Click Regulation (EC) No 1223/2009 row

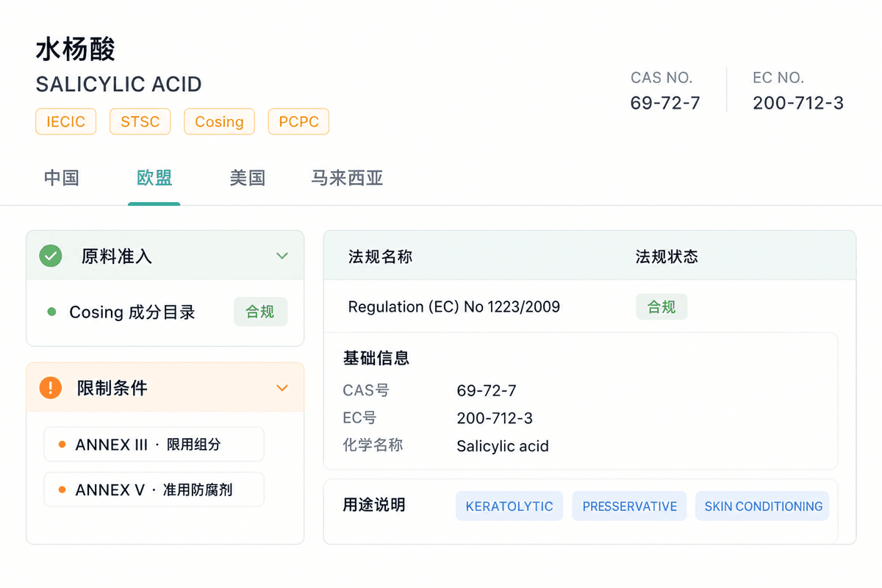coord(589,306)
